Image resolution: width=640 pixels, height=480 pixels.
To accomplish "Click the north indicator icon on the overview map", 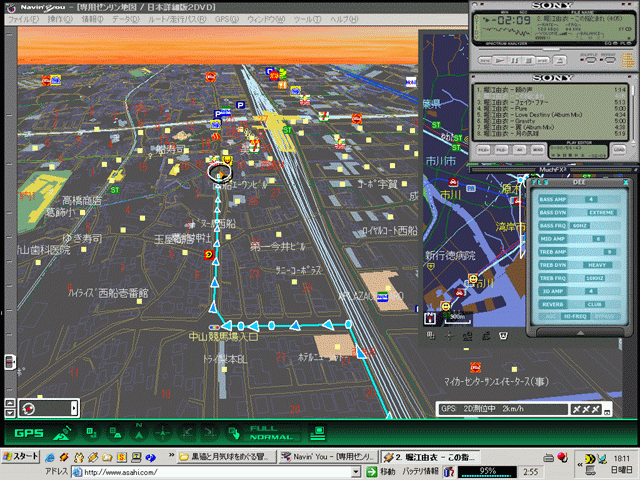I will point(429,318).
